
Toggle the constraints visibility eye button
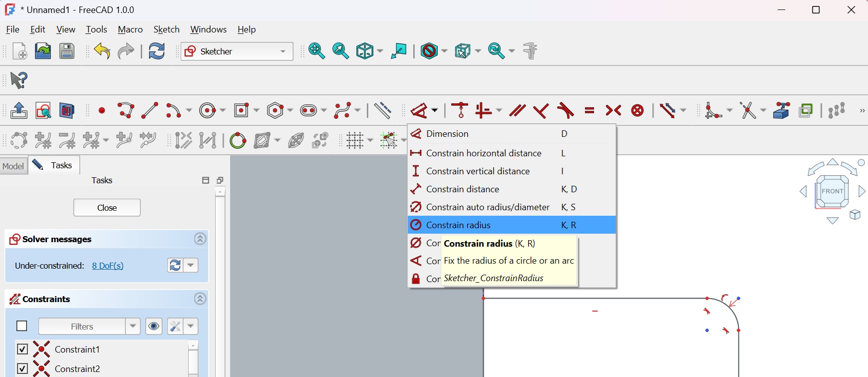[x=154, y=326]
